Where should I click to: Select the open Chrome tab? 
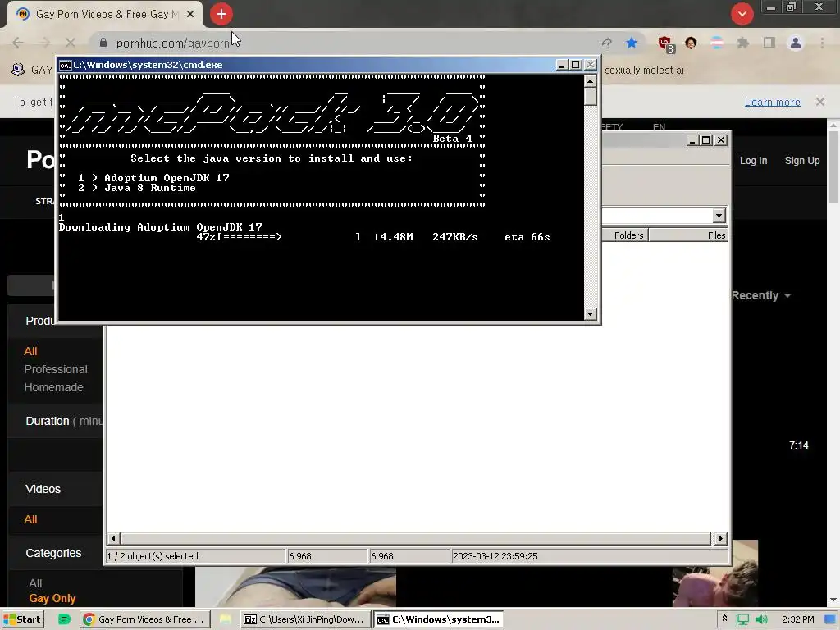105,15
